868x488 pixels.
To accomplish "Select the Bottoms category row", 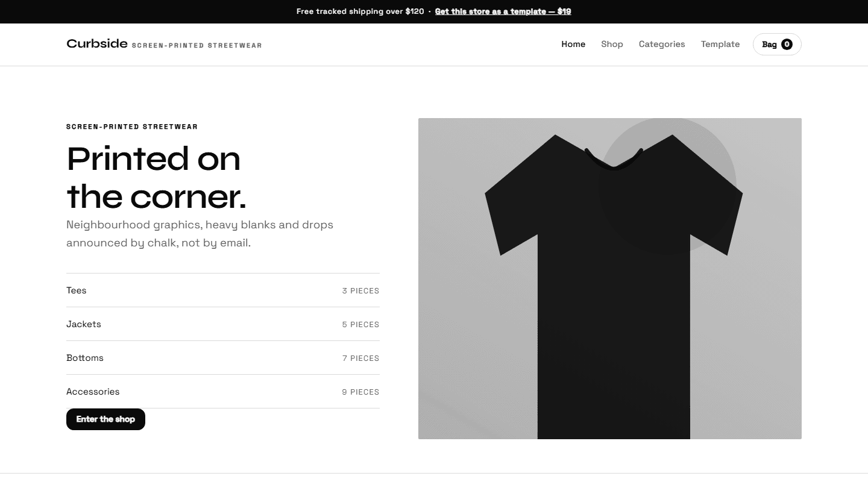I will (223, 358).
